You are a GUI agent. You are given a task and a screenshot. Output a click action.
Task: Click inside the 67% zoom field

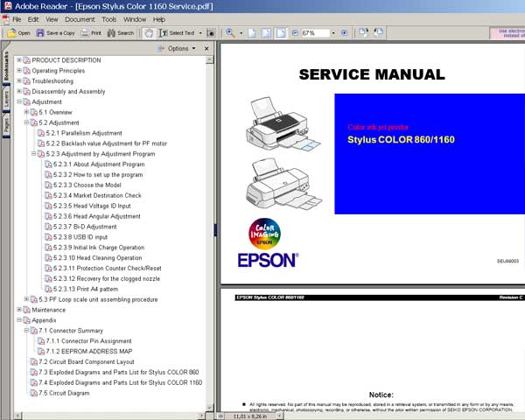(315, 33)
